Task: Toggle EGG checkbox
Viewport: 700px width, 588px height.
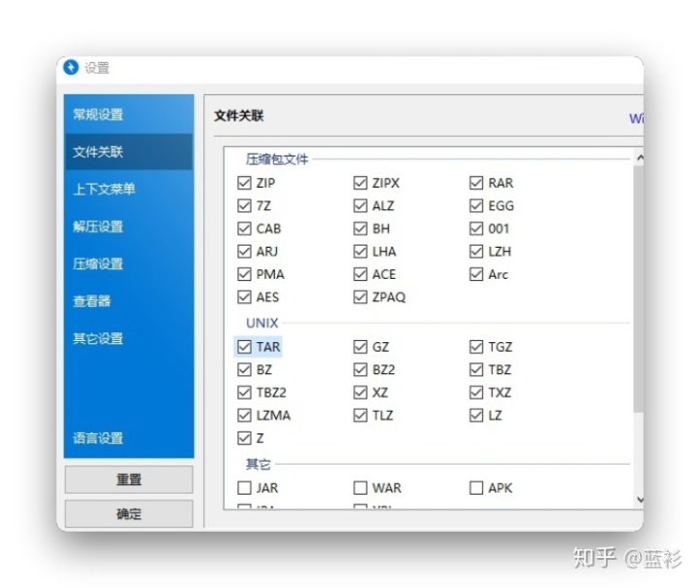Action: coord(476,206)
